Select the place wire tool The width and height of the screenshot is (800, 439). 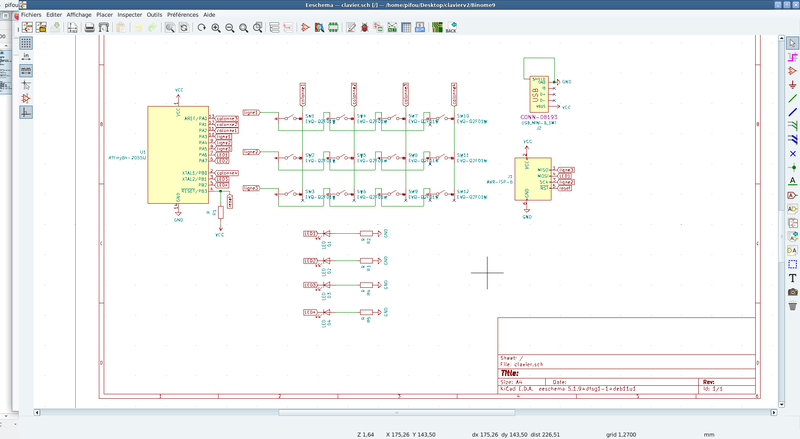coord(792,98)
